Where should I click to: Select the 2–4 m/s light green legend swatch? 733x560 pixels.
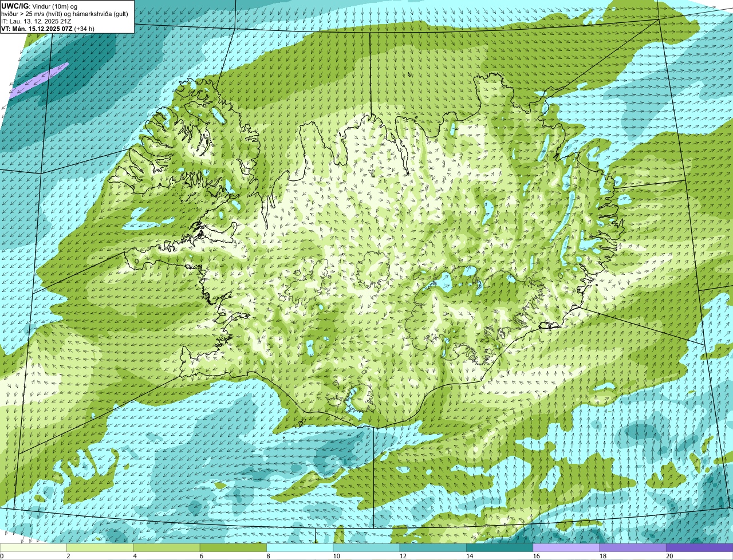100,548
